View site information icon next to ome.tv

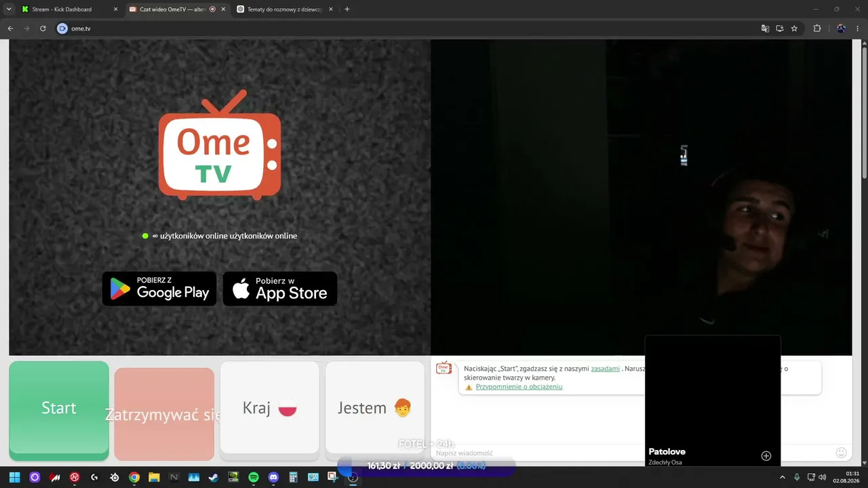pyautogui.click(x=62, y=28)
